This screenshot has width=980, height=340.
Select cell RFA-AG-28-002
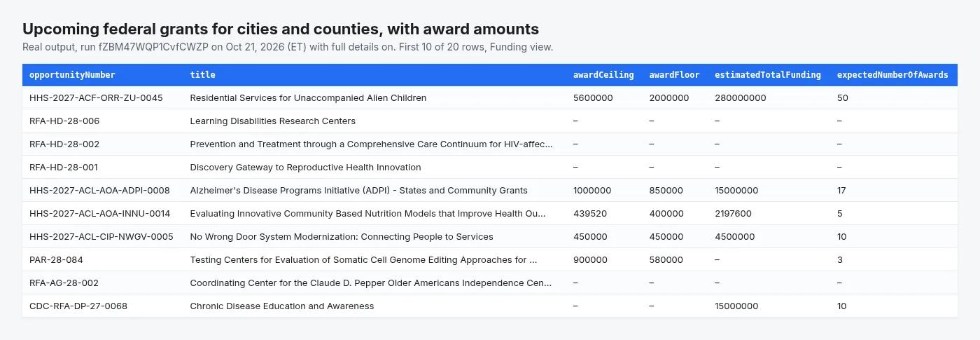pyautogui.click(x=64, y=283)
